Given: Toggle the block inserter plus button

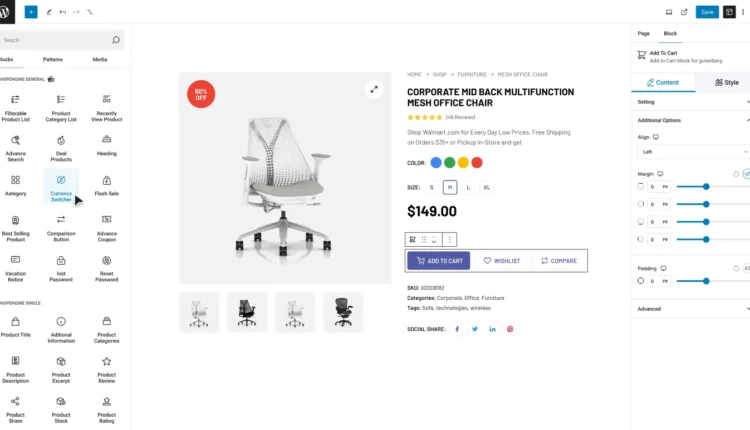Looking at the screenshot, I should [31, 12].
